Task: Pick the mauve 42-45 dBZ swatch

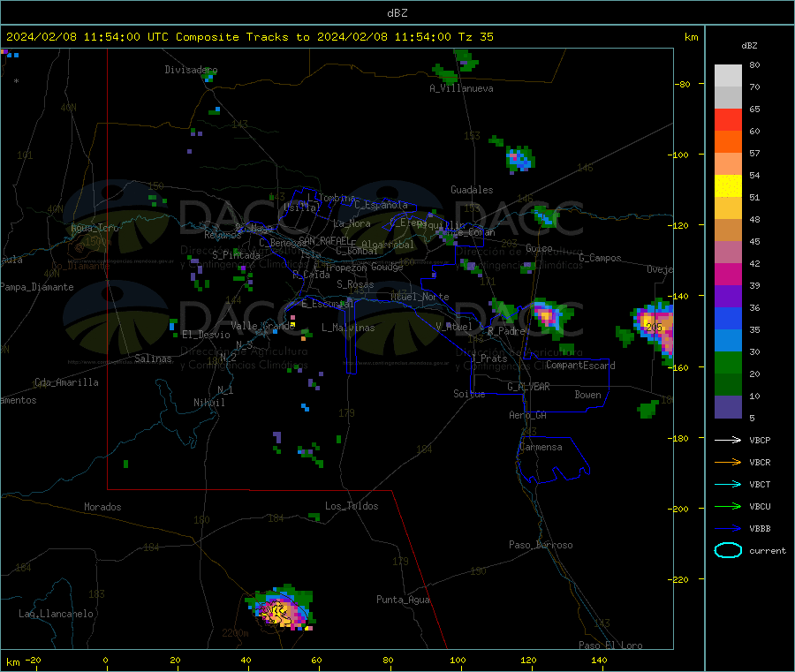Action: point(728,252)
